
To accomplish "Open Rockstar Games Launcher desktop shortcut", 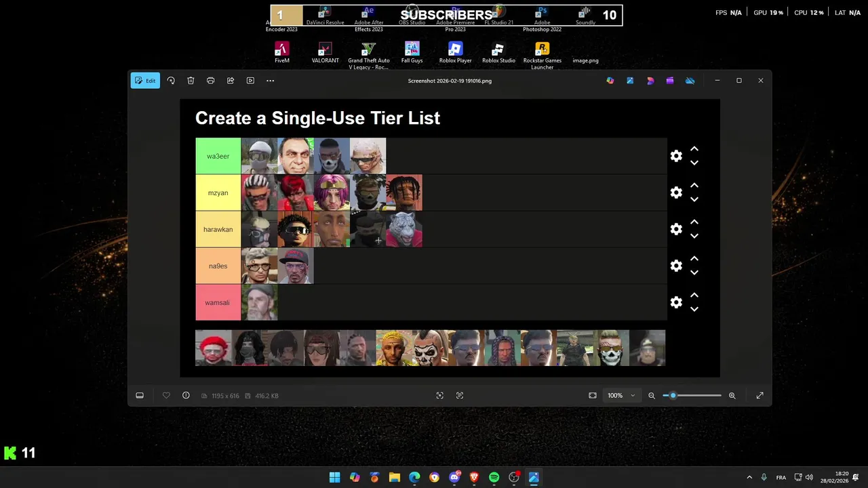I will click(x=542, y=56).
